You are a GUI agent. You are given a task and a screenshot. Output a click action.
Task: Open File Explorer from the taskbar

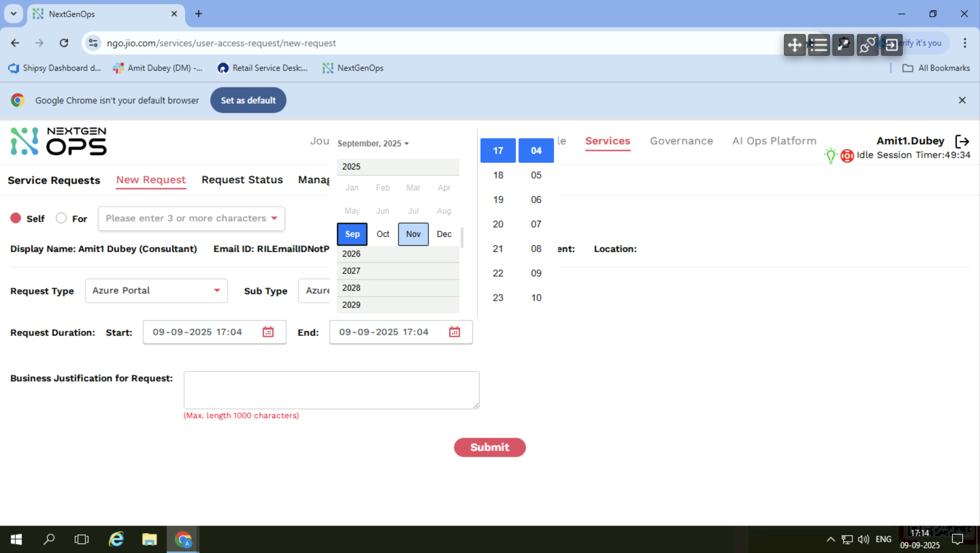pyautogui.click(x=149, y=539)
